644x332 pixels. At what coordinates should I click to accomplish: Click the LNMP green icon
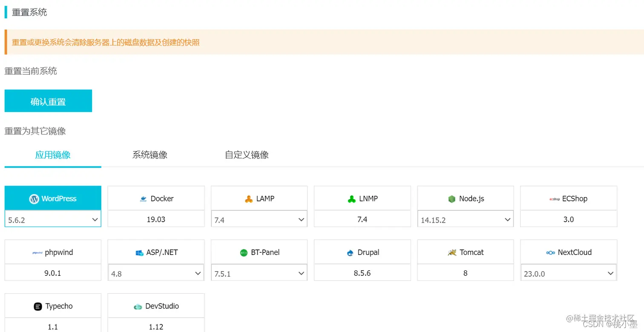point(352,199)
